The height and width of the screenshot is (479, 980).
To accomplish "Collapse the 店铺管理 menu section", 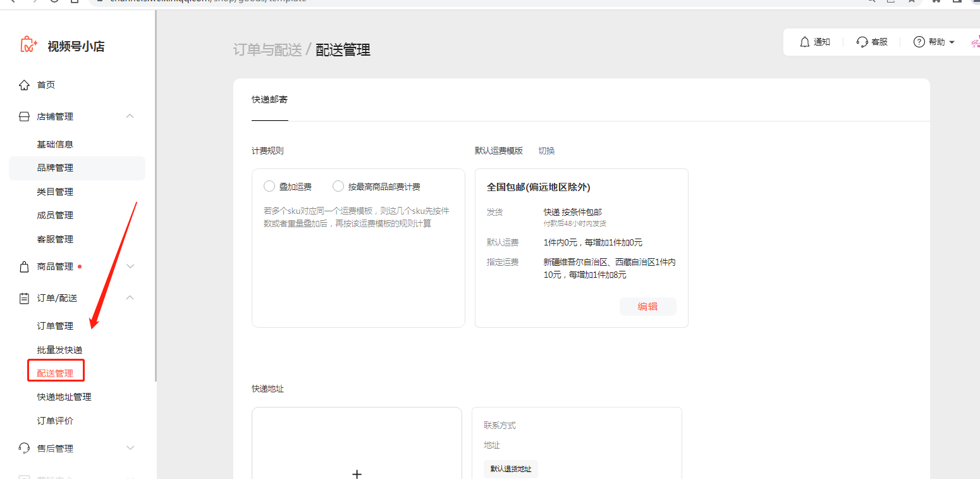I will [130, 116].
